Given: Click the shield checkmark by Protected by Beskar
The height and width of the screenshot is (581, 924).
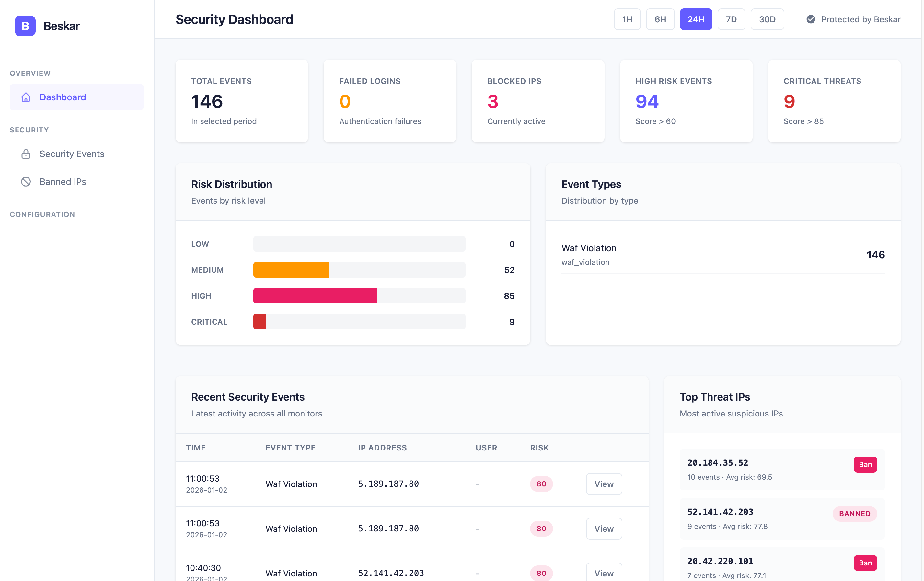Looking at the screenshot, I should [811, 19].
